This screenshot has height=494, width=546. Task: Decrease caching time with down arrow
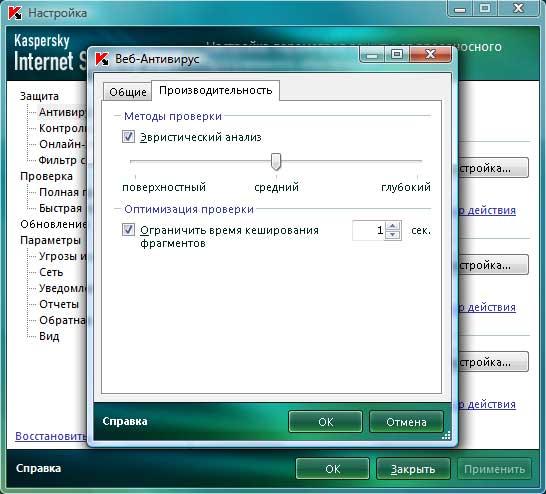click(x=393, y=235)
